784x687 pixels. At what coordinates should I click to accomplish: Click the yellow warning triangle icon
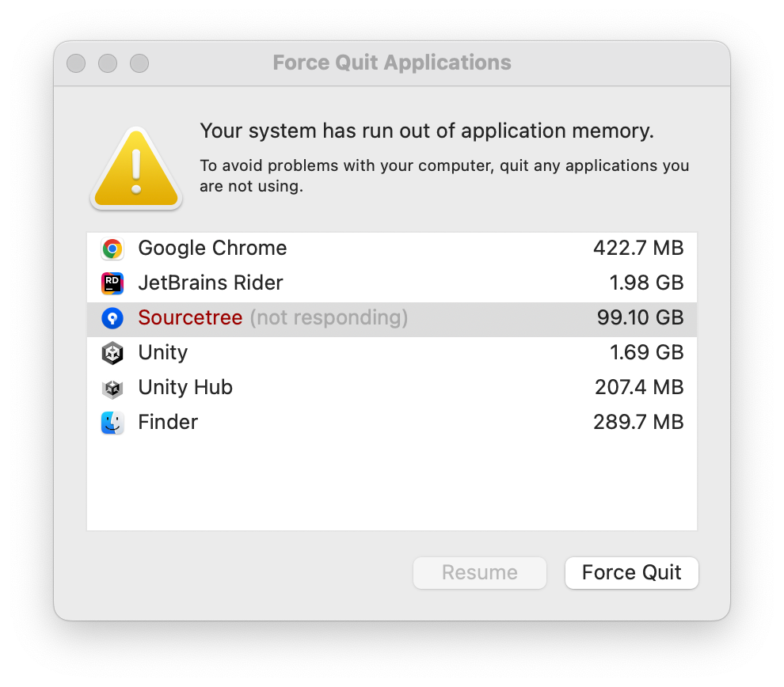[136, 168]
